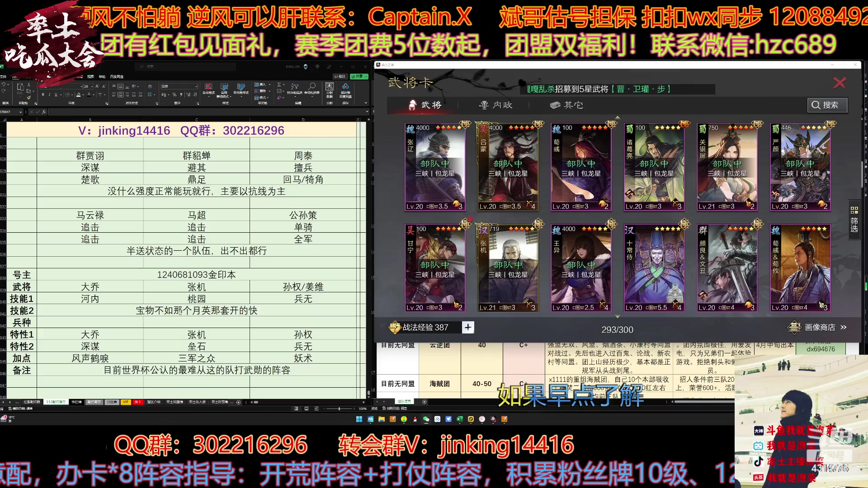This screenshot has width=868, height=488.
Task: Click the Format Painter brush icon
Action: (29, 97)
